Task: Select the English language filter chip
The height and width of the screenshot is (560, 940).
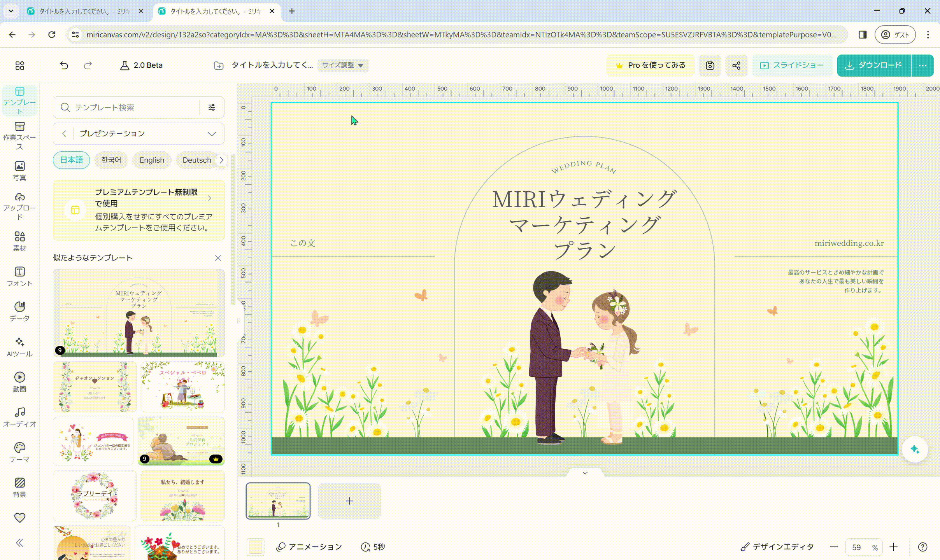Action: (x=152, y=160)
